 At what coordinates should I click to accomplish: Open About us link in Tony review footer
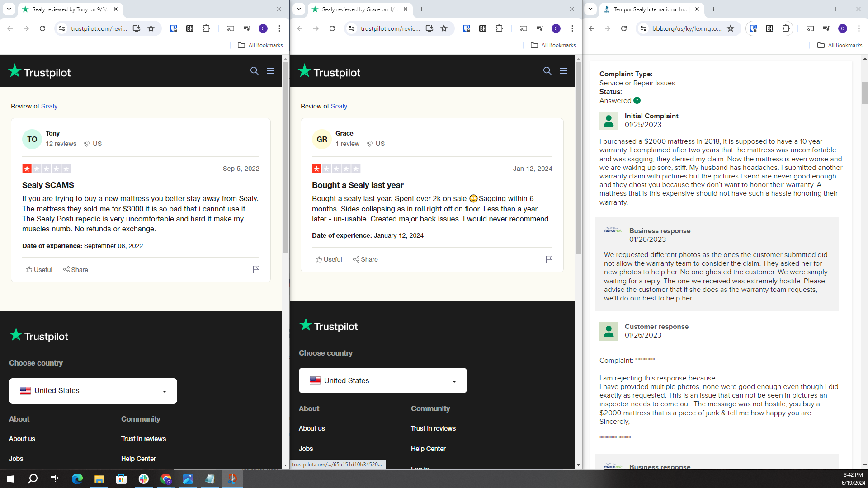[x=22, y=439]
